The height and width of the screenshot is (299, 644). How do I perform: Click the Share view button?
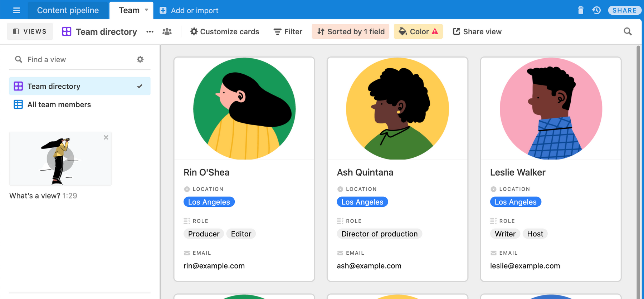477,31
